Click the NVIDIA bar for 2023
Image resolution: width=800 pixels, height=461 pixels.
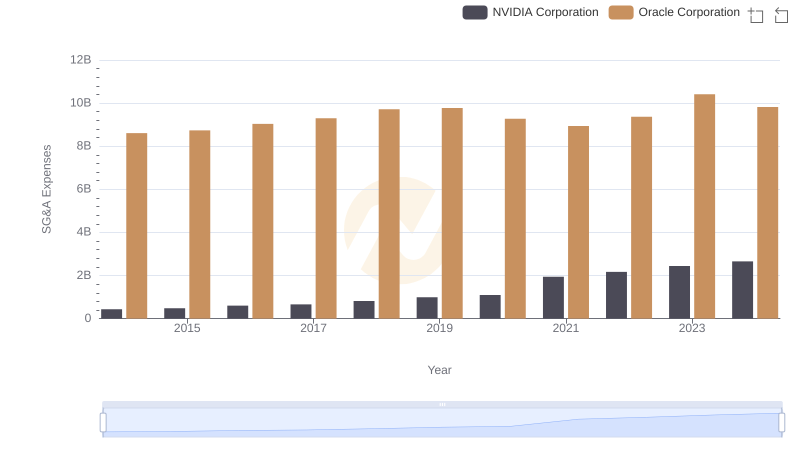(679, 292)
